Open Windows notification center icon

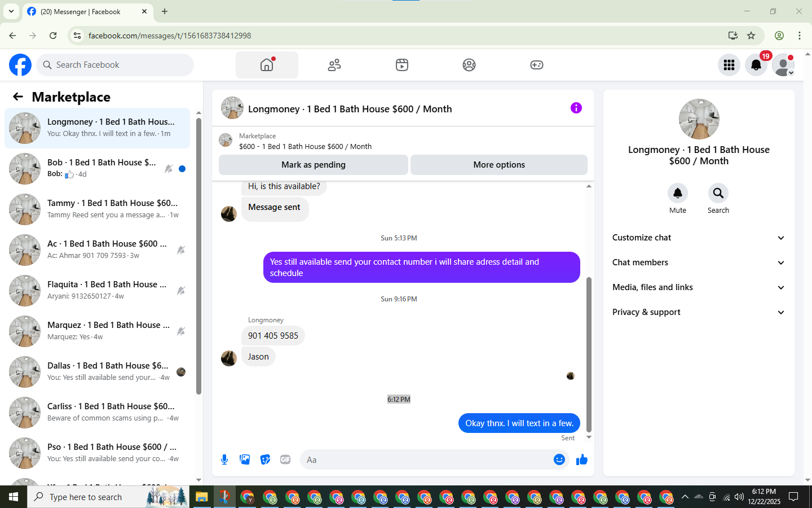tap(793, 497)
